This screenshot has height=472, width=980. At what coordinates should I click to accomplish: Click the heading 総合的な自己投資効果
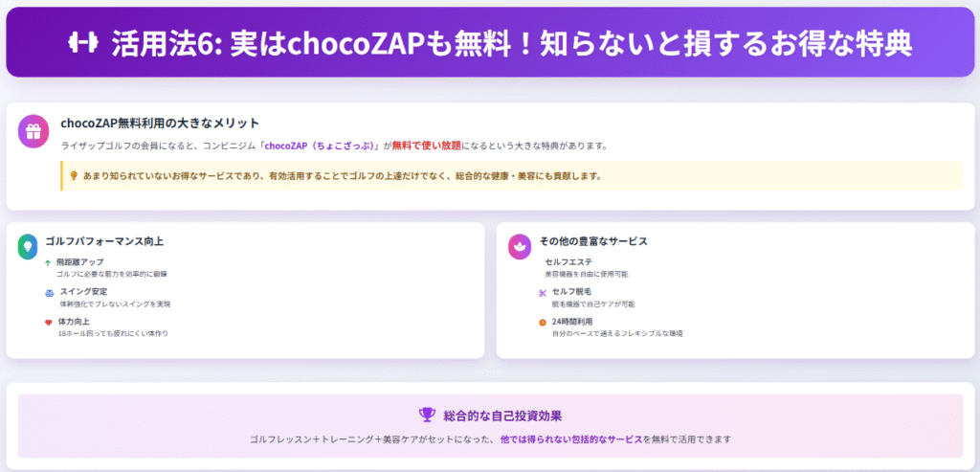click(x=502, y=415)
